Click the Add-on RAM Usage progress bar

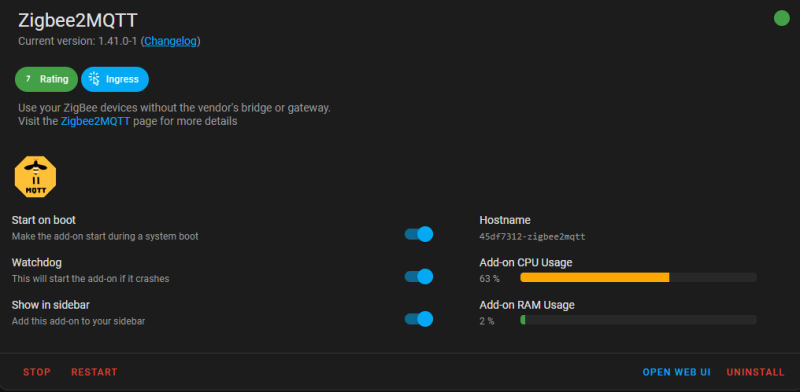coord(638,320)
